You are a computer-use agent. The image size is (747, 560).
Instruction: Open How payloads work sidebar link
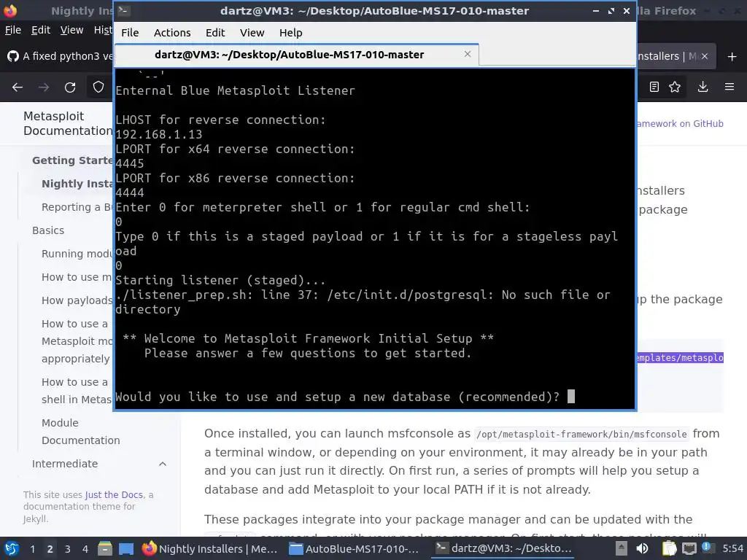[x=77, y=300]
